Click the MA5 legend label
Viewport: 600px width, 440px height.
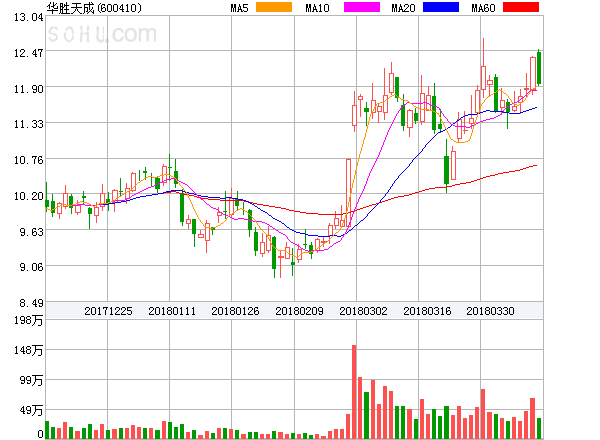point(240,8)
